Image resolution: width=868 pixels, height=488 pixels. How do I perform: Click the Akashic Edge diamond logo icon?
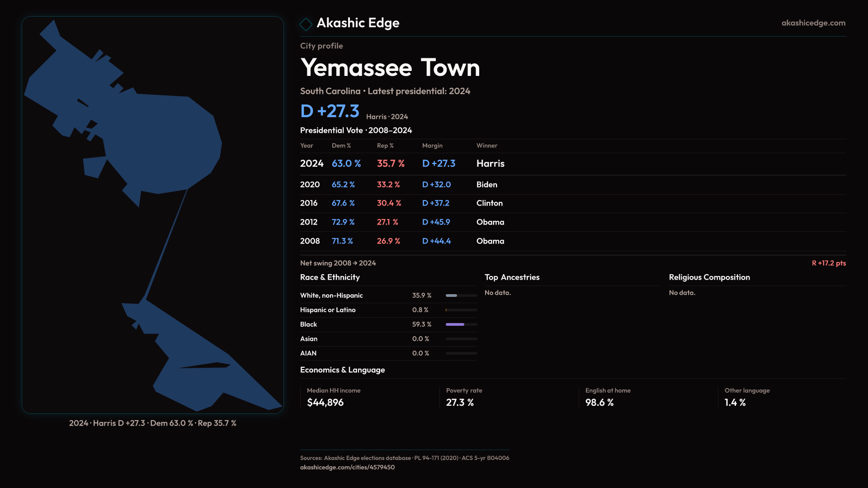tap(306, 24)
